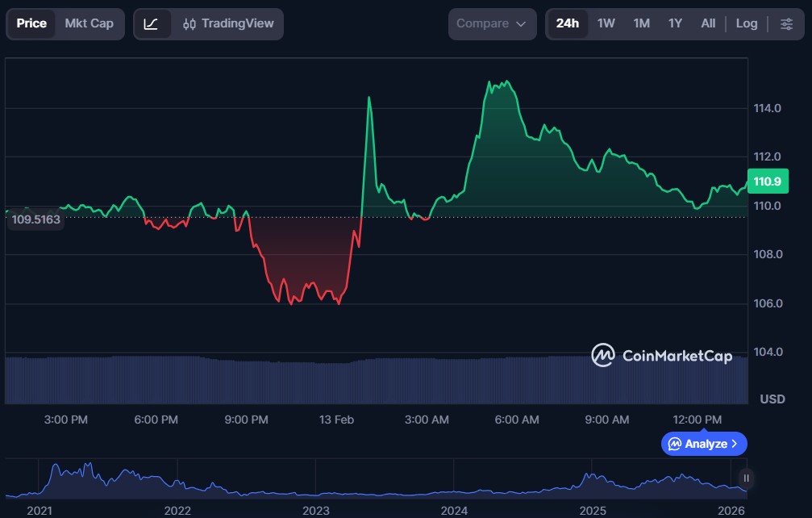Select the Price tab

31,23
